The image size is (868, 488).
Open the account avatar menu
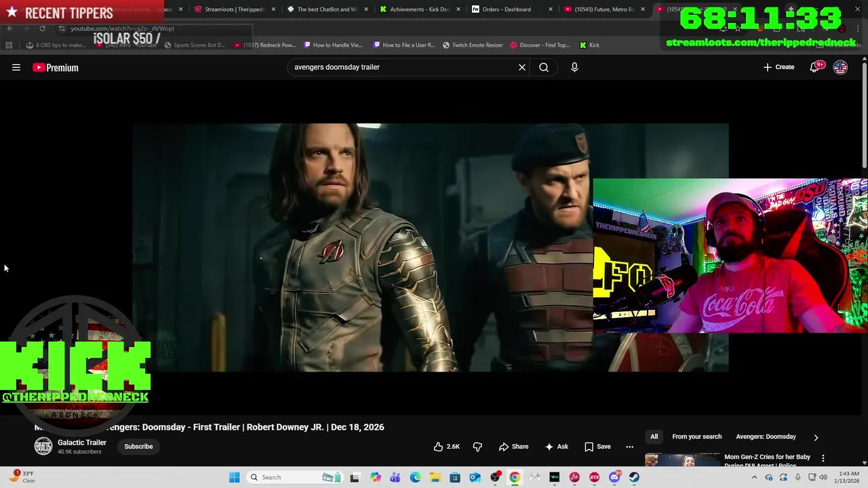[840, 67]
